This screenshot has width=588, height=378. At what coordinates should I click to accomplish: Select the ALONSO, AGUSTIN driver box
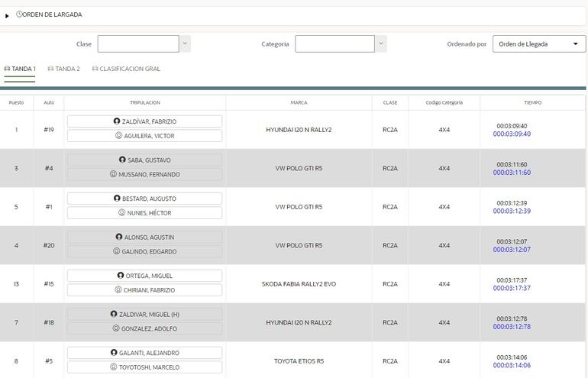(x=144, y=237)
